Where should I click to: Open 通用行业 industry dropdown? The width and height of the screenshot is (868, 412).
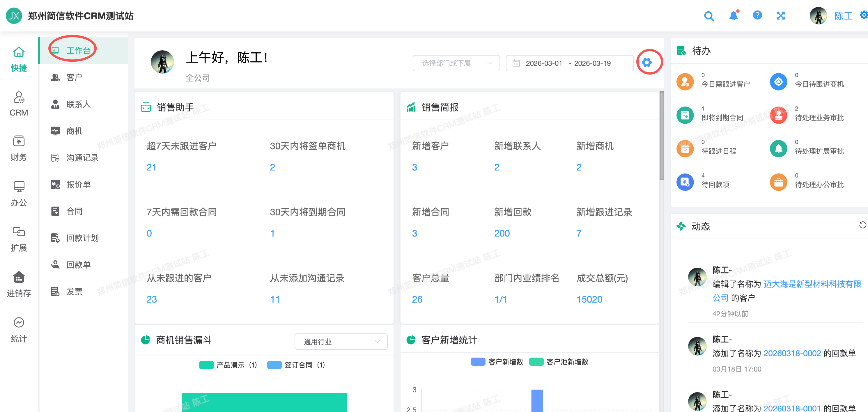pyautogui.click(x=341, y=341)
